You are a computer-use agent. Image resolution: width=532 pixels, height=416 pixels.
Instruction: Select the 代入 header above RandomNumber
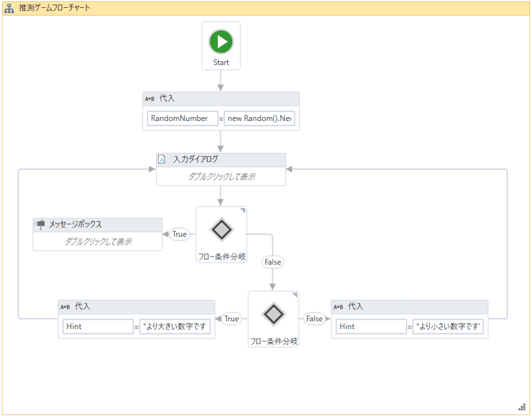tap(221, 99)
